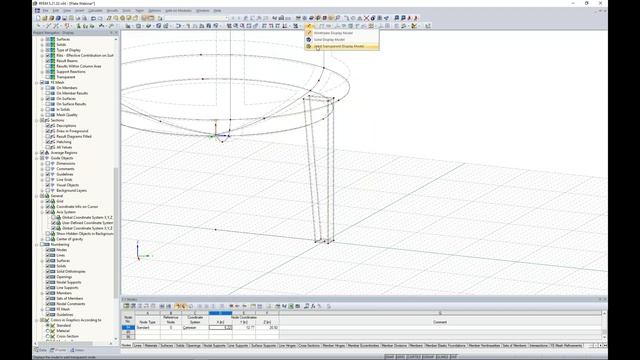The image size is (640, 360).
Task: Close the Project Navigator panel
Action: (x=116, y=33)
